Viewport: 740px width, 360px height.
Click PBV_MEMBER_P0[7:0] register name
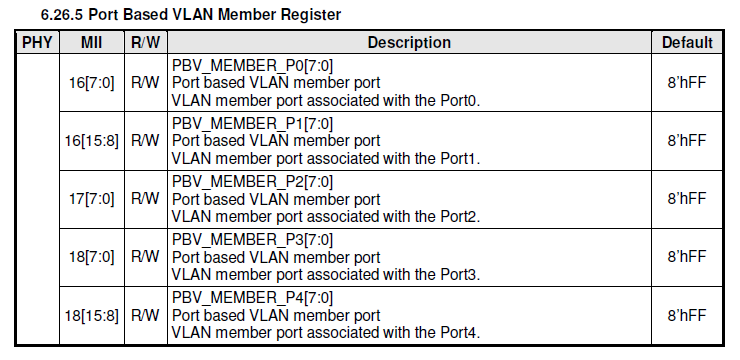(252, 65)
